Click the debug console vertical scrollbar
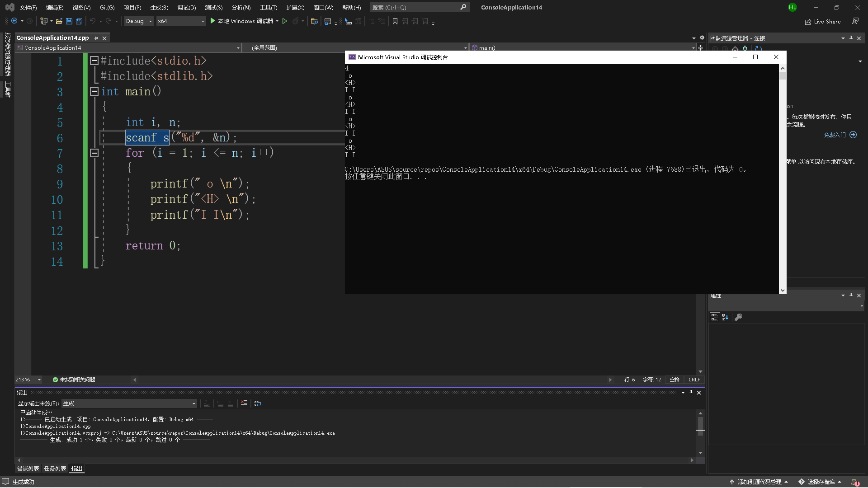 pos(783,181)
